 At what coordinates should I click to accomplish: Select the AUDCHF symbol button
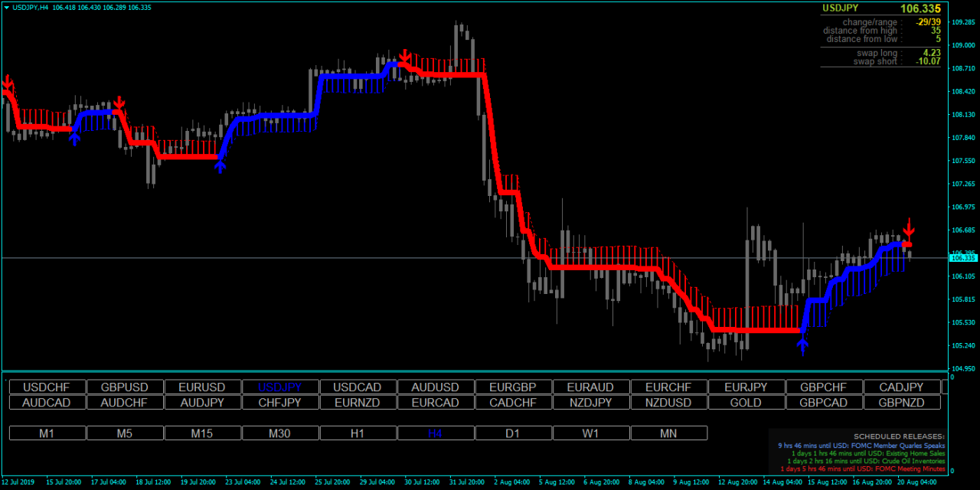(x=125, y=403)
